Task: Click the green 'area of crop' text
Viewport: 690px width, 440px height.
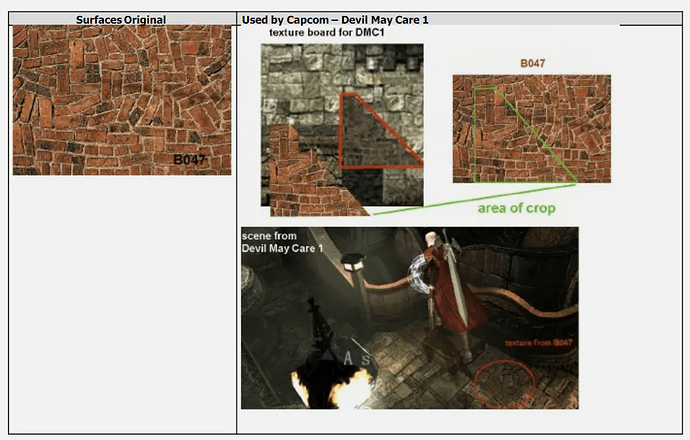Action: [516, 208]
